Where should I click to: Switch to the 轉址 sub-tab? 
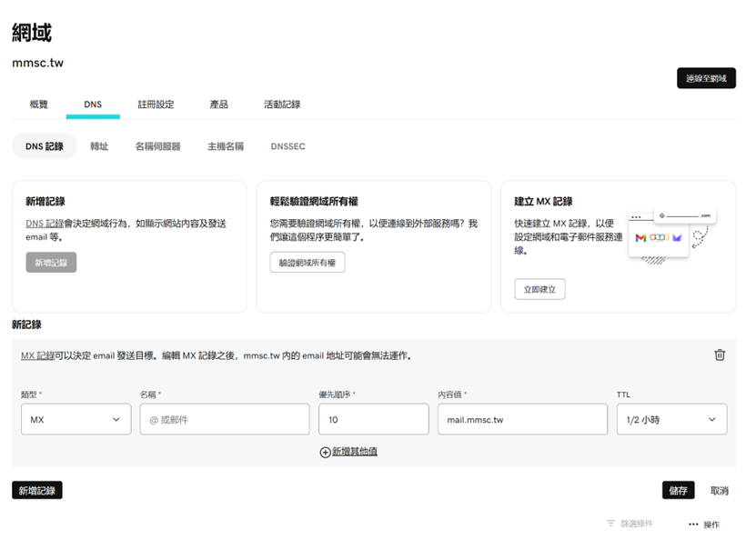[x=98, y=145]
